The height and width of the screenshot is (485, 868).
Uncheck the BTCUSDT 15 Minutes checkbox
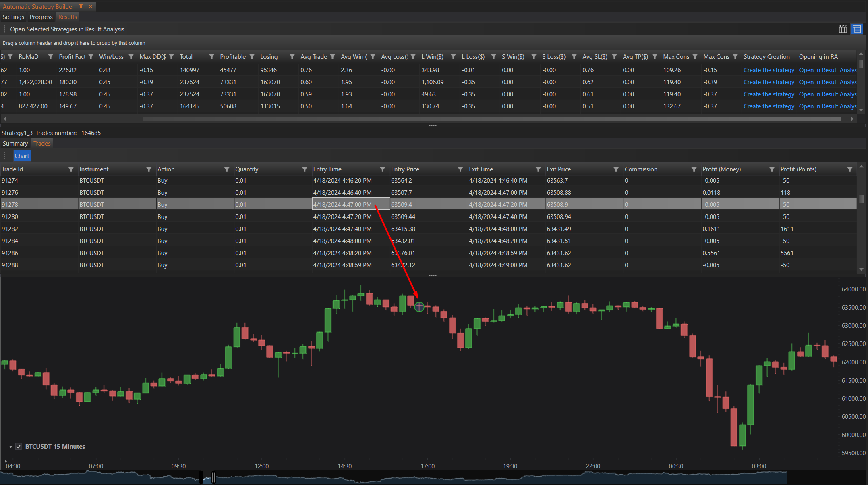click(19, 446)
